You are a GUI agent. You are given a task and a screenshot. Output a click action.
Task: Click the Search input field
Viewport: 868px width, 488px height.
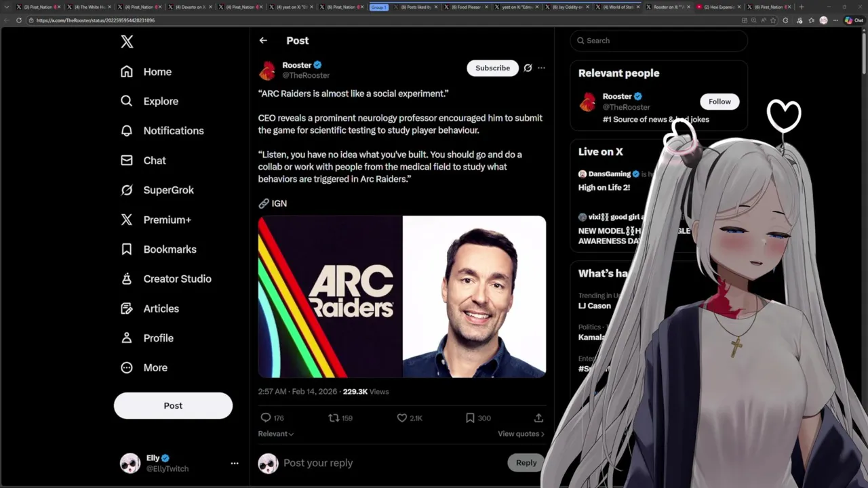[x=658, y=41]
